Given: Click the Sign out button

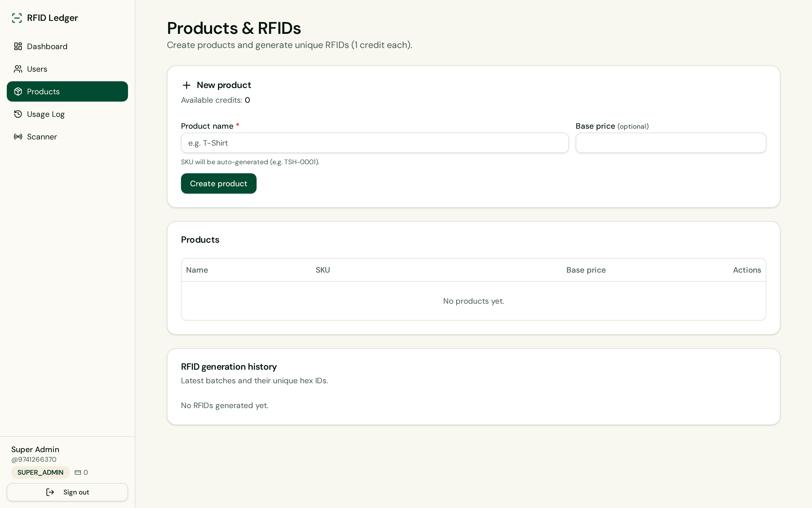Looking at the screenshot, I should click(67, 492).
